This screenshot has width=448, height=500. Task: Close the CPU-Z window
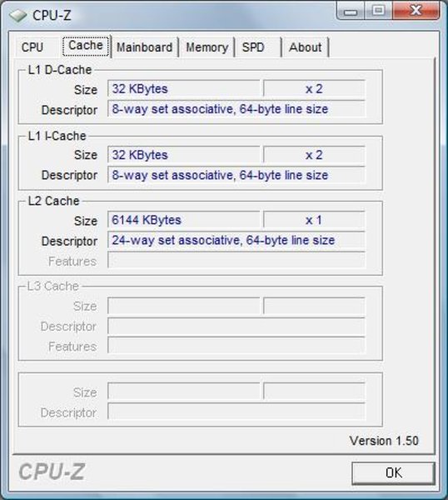tap(416, 11)
